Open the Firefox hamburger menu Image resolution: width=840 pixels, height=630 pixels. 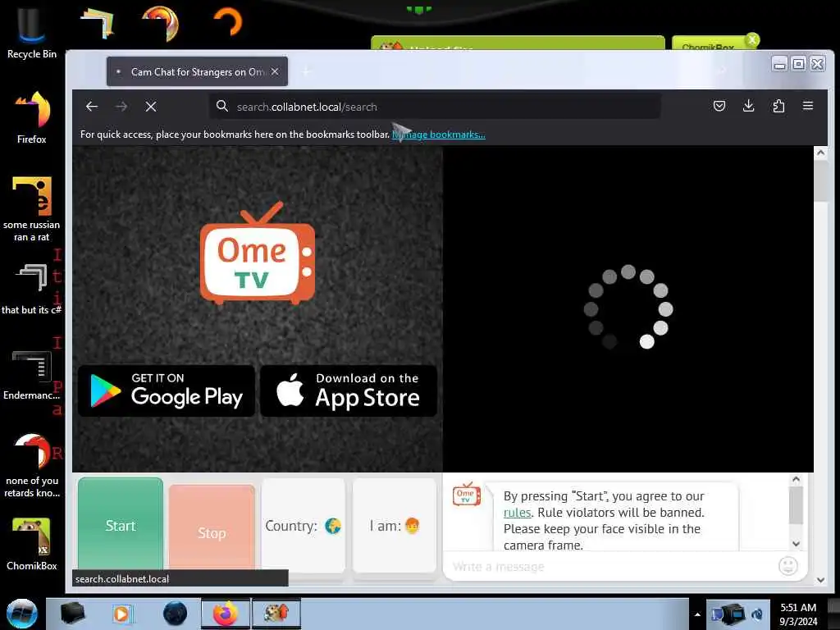pos(808,106)
